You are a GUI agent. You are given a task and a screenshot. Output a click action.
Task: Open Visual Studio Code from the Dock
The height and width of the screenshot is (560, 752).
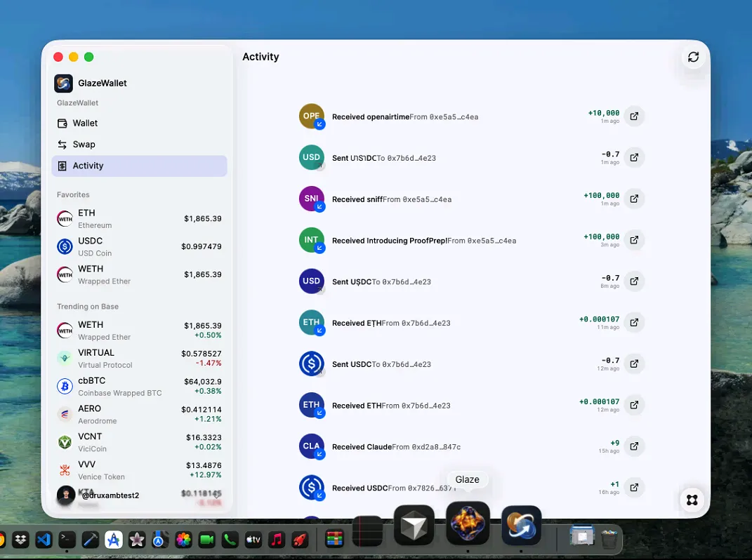click(x=44, y=540)
